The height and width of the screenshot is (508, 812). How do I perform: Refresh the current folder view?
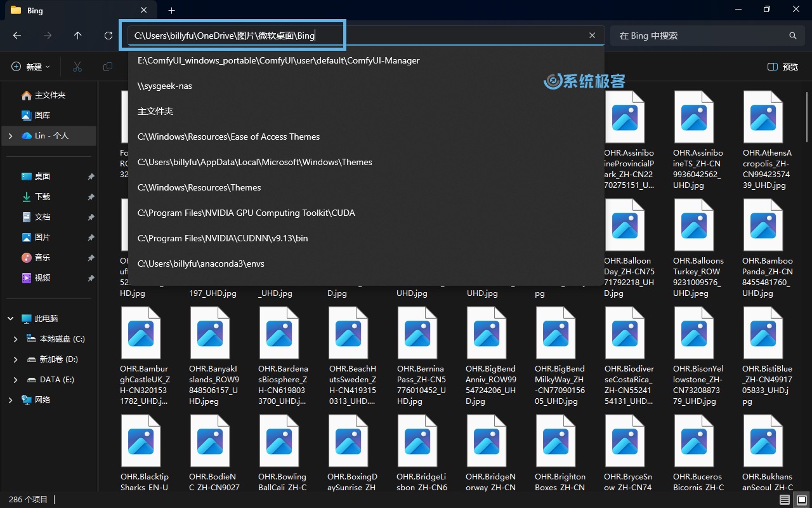(108, 36)
